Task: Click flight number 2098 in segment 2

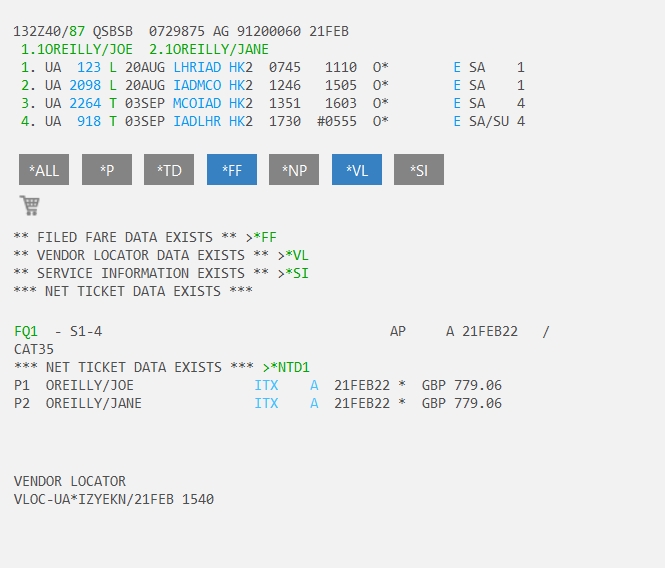Action: pyautogui.click(x=85, y=85)
